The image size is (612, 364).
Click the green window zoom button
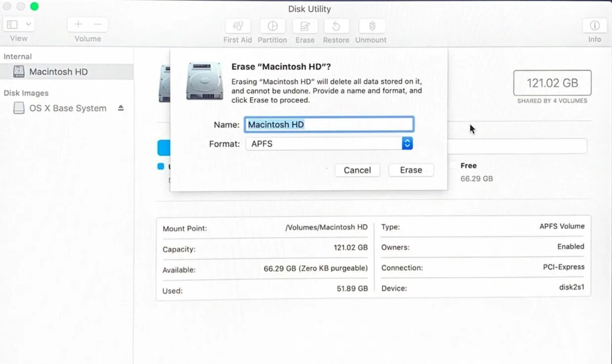[34, 6]
